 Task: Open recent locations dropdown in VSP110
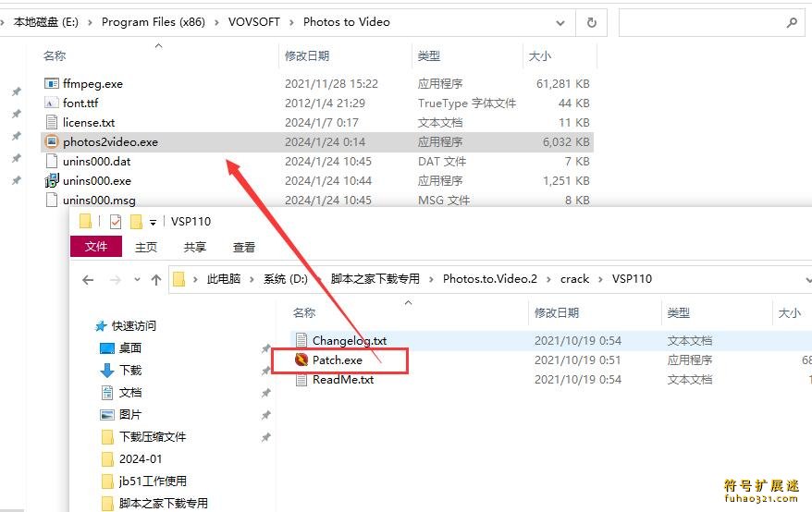coord(137,280)
